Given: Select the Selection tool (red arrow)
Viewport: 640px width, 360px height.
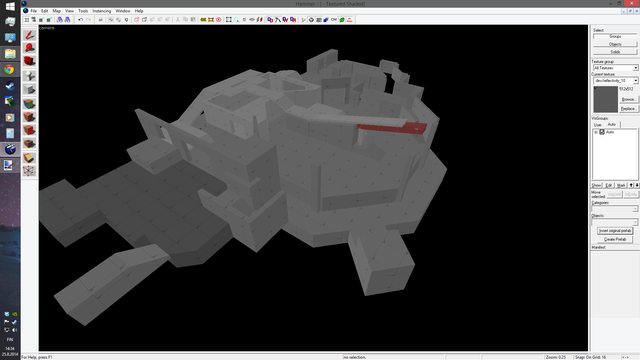Looking at the screenshot, I should (29, 35).
